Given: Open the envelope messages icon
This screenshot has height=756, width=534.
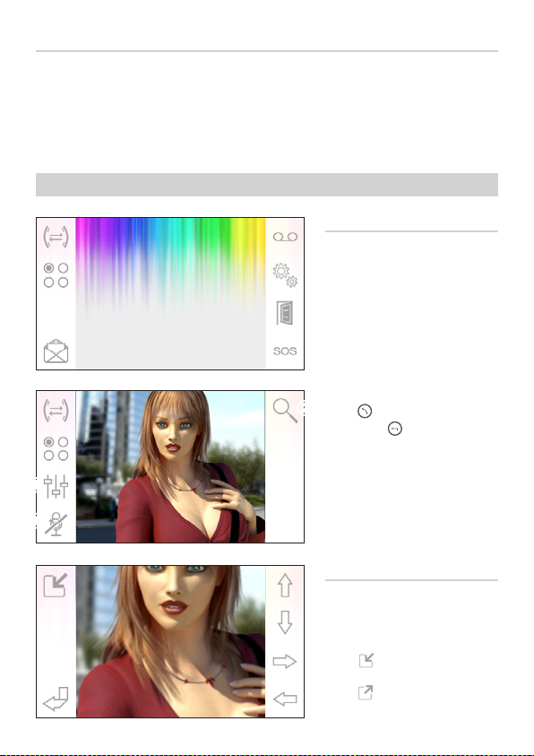Looking at the screenshot, I should click(x=56, y=351).
